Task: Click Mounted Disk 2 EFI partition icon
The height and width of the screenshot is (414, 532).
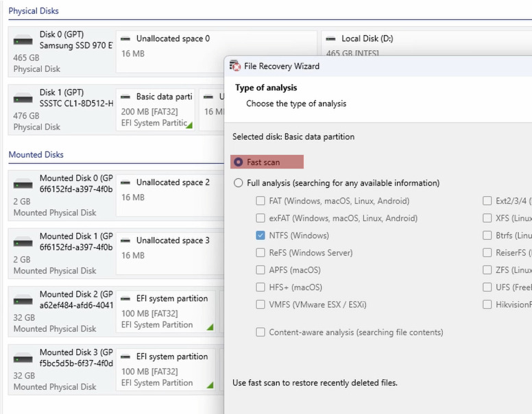Action: click(125, 299)
